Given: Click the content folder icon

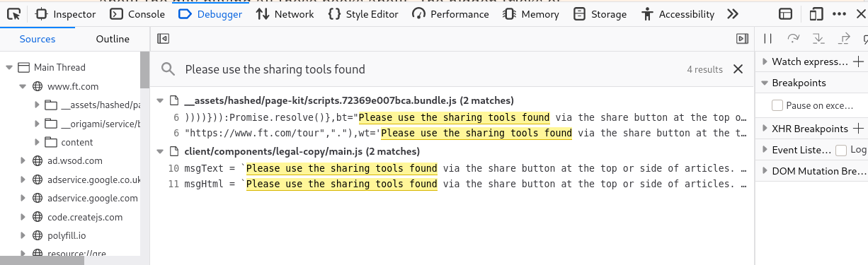Looking at the screenshot, I should pyautogui.click(x=50, y=143).
